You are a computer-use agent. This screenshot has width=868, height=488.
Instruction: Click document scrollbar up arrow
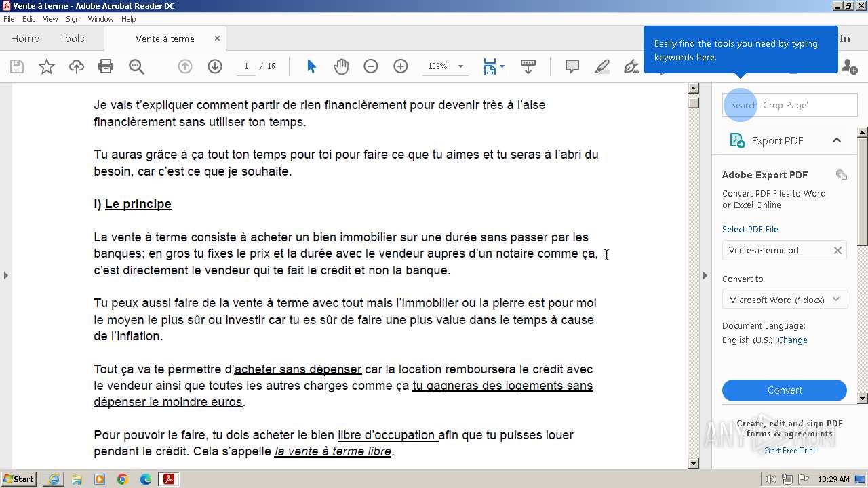693,88
